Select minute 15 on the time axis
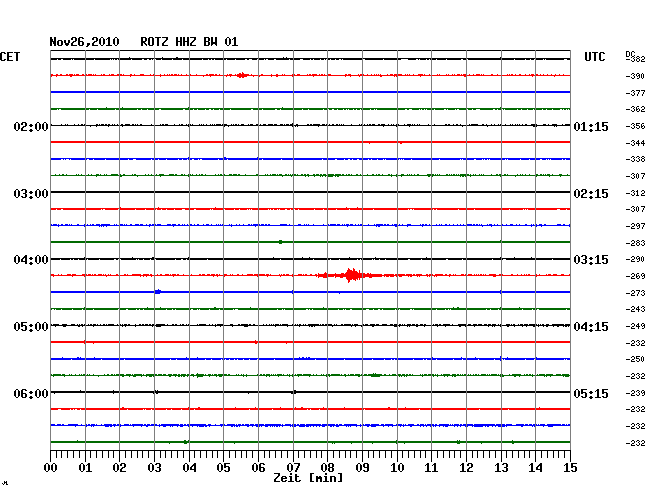Screen dimensions: 650x494 tap(570, 467)
